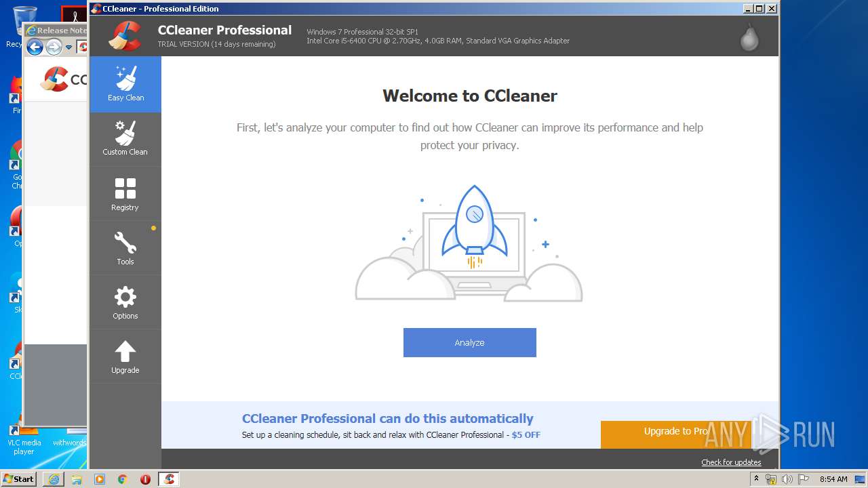Viewport: 868px width, 488px height.
Task: Open the Upgrade section in sidebar
Action: 125,357
